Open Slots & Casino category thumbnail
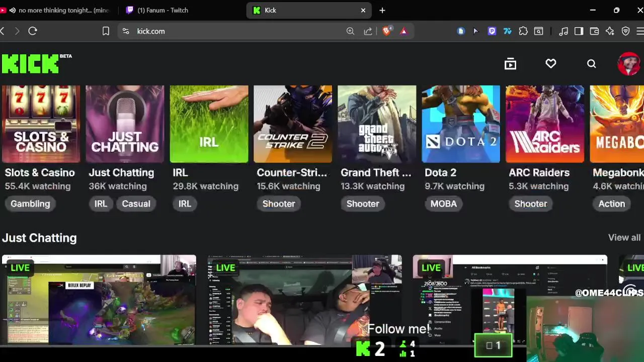Viewport: 644px width, 362px height. coord(41,124)
